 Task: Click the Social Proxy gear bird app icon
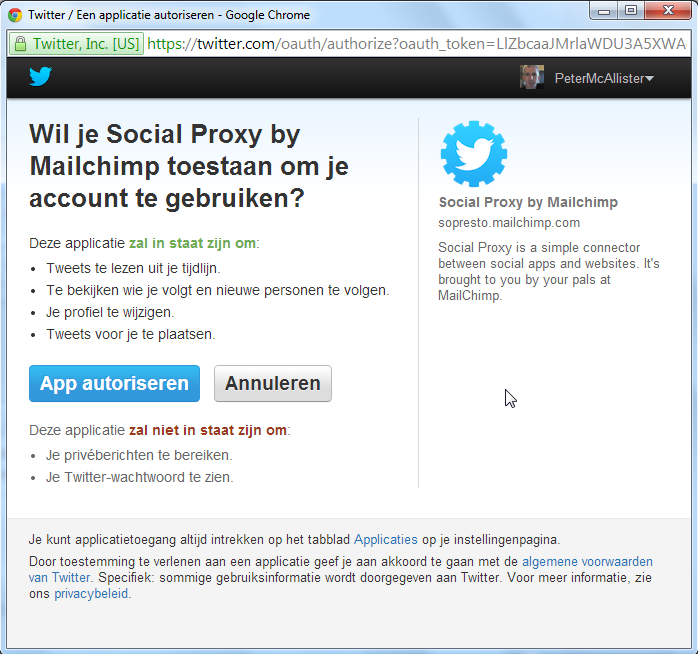(474, 154)
